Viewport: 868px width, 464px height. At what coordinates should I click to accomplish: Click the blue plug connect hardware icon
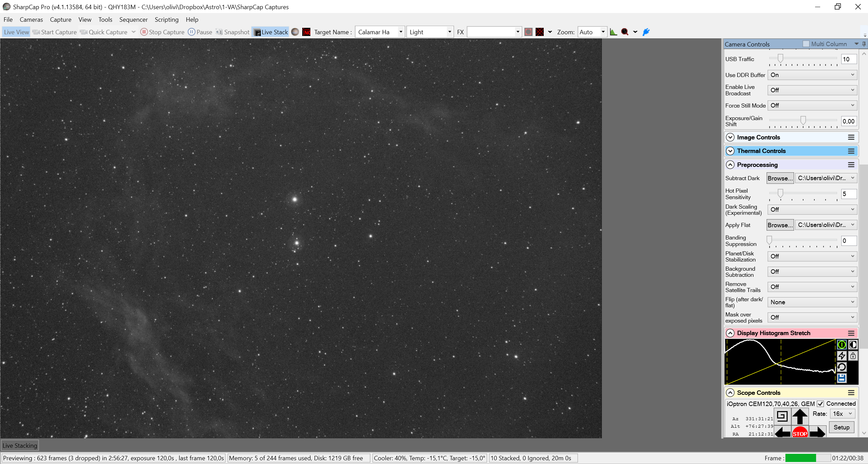pos(646,32)
